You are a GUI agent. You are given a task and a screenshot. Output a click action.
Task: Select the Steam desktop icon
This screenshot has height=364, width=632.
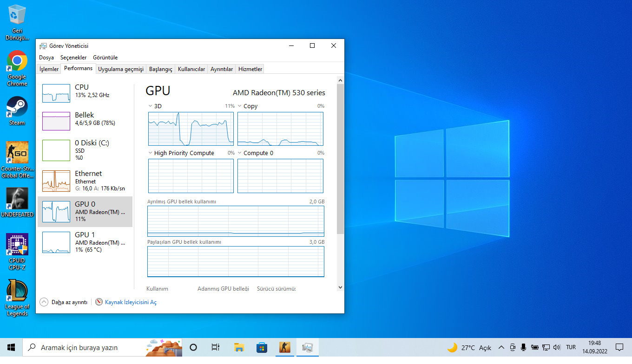pos(17,110)
